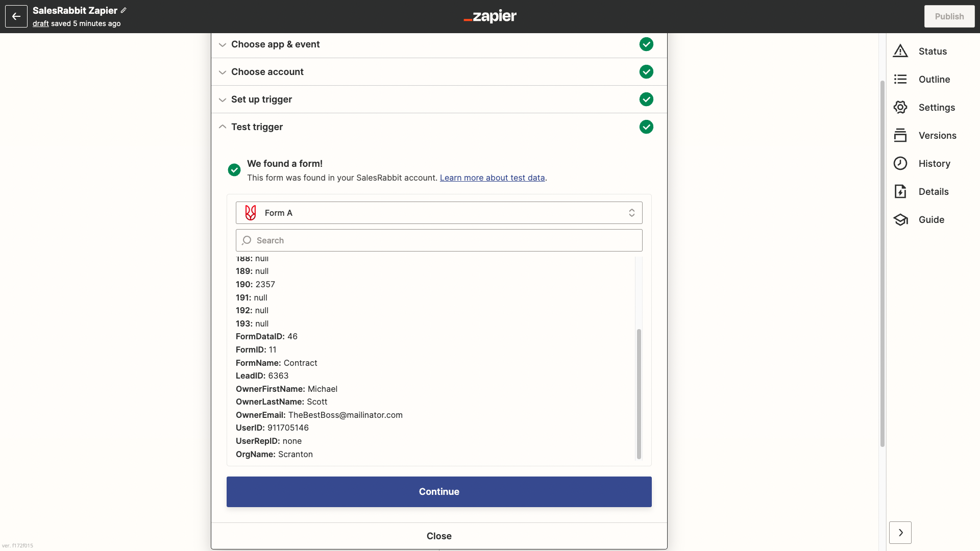Select the 'OwnerFirstName: Michael' row
The width and height of the screenshot is (980, 551).
286,389
